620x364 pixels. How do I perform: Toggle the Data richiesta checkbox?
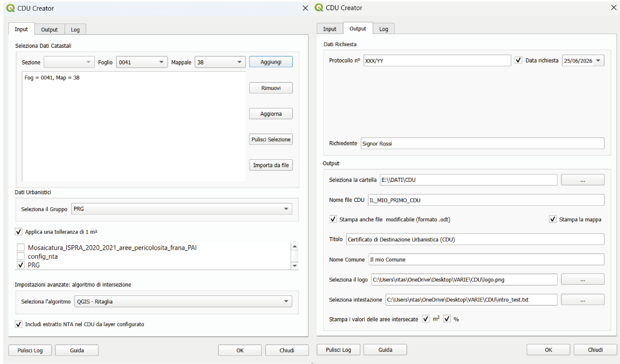(x=518, y=60)
